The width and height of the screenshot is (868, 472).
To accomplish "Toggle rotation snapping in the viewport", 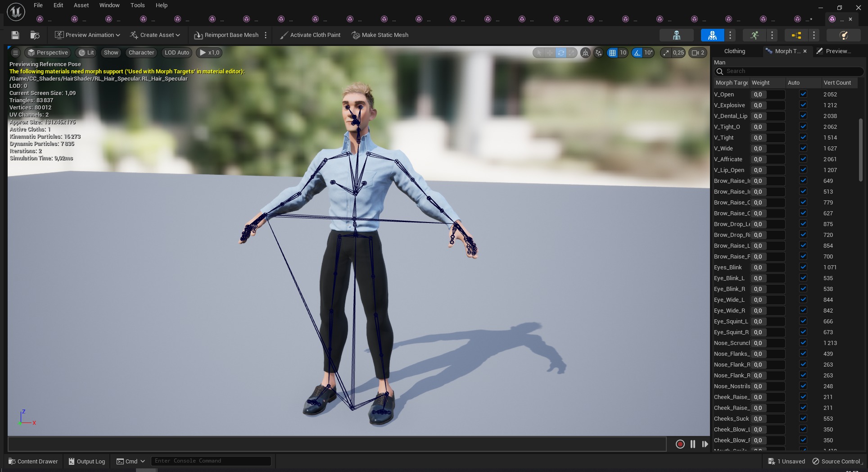I will pos(637,53).
